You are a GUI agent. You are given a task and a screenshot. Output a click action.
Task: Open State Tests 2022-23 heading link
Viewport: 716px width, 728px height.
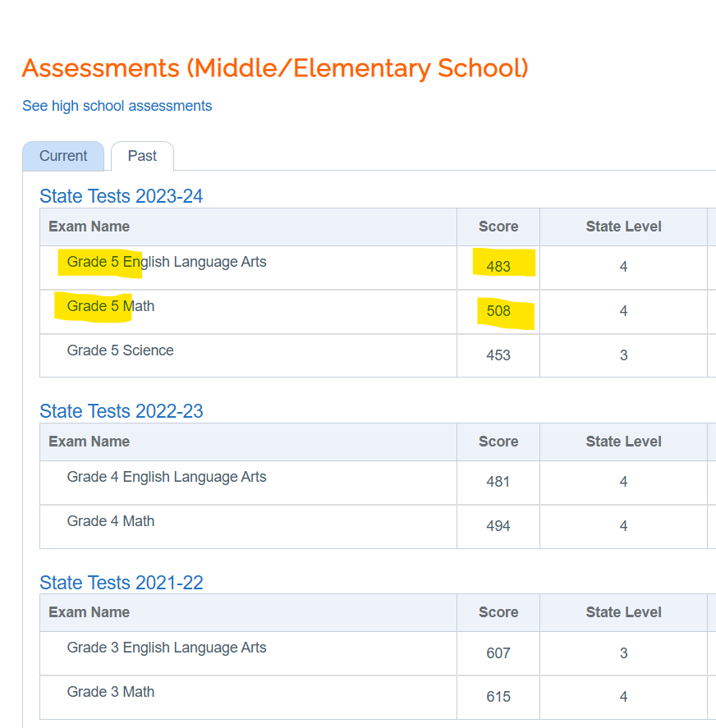[x=121, y=411]
